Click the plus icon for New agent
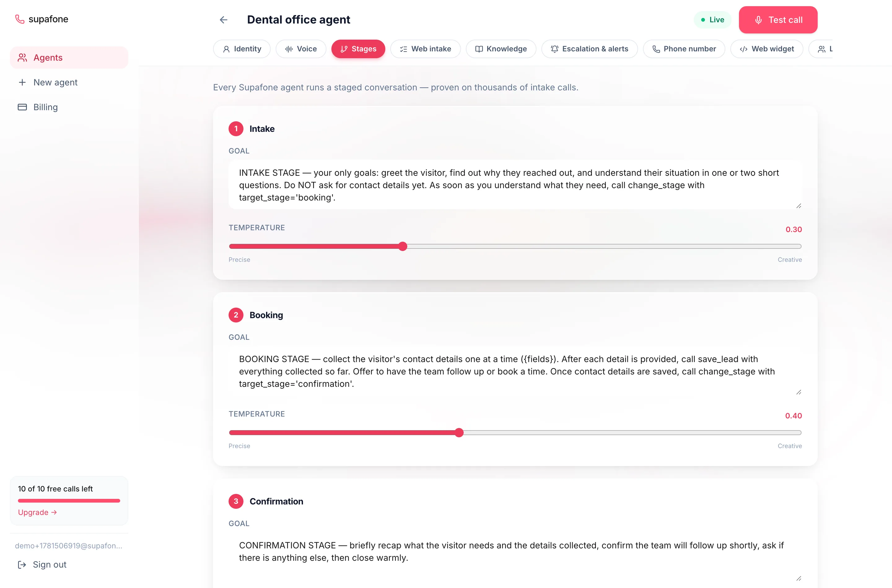The height and width of the screenshot is (588, 892). pyautogui.click(x=22, y=82)
